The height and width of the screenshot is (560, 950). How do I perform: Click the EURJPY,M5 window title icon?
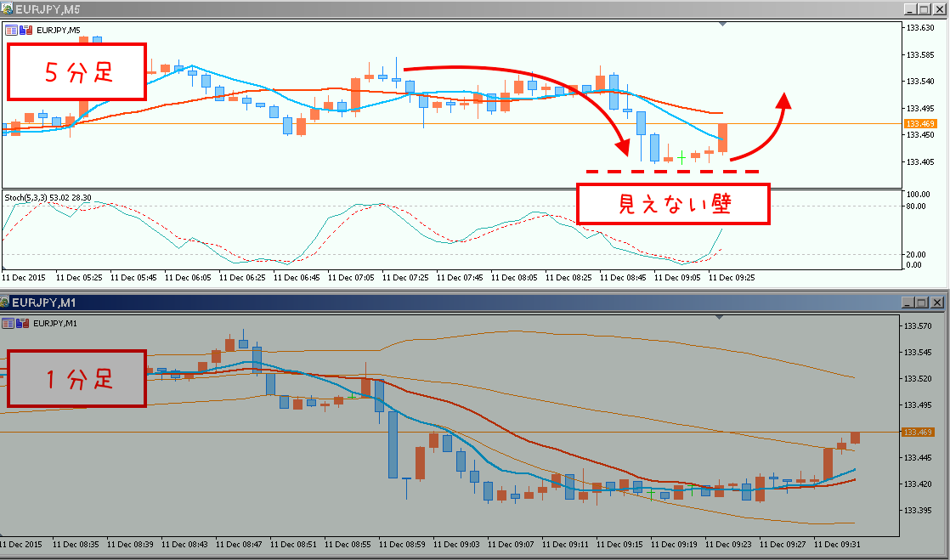pos(8,8)
